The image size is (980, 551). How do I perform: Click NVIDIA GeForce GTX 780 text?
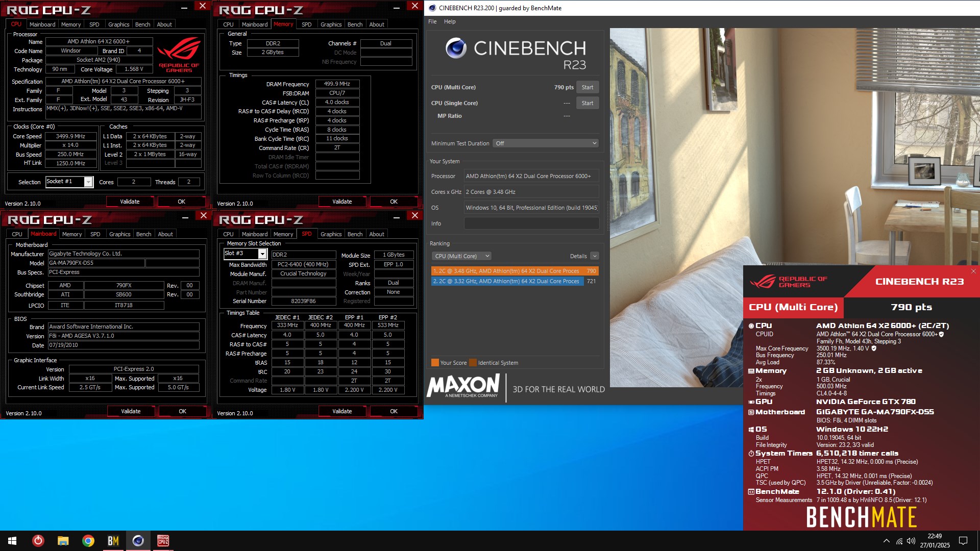(x=866, y=402)
